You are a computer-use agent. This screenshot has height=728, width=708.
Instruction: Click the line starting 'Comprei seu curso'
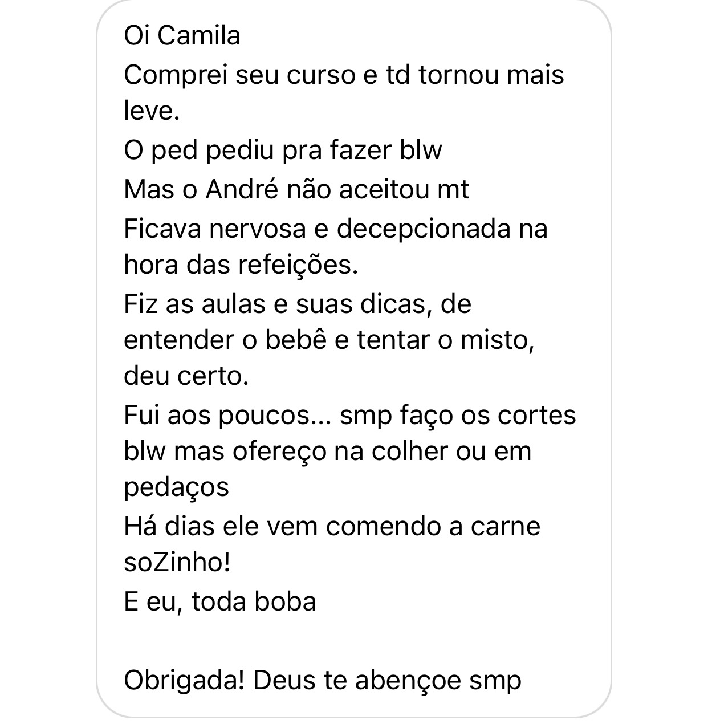click(344, 75)
